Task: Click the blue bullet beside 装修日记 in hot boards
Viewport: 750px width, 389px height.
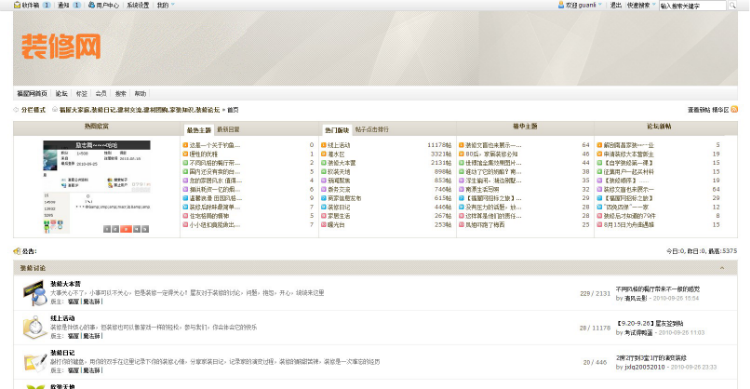Action: click(x=324, y=207)
